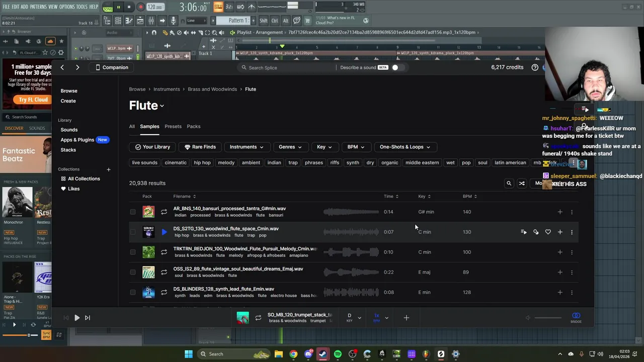
Task: Open All Collections in sidebar
Action: click(80, 178)
